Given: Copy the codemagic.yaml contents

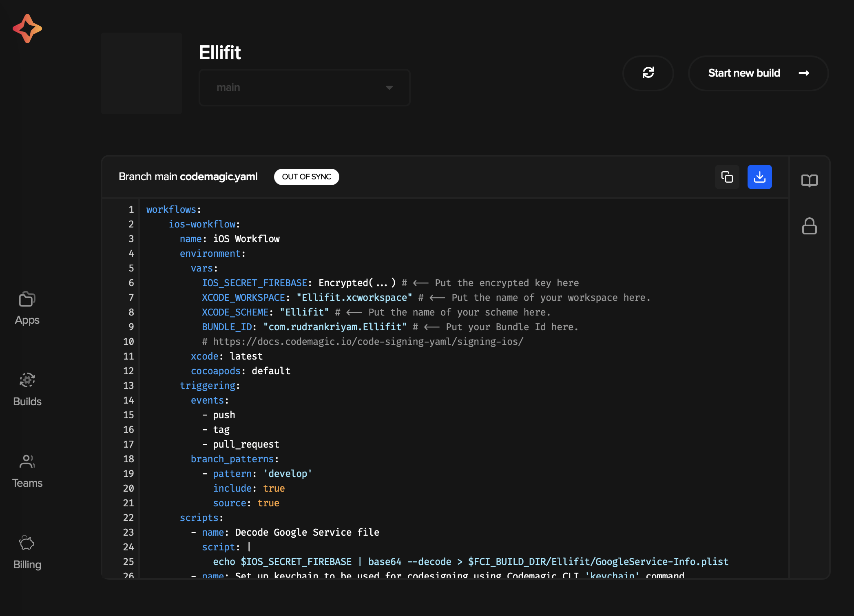Looking at the screenshot, I should [x=727, y=177].
